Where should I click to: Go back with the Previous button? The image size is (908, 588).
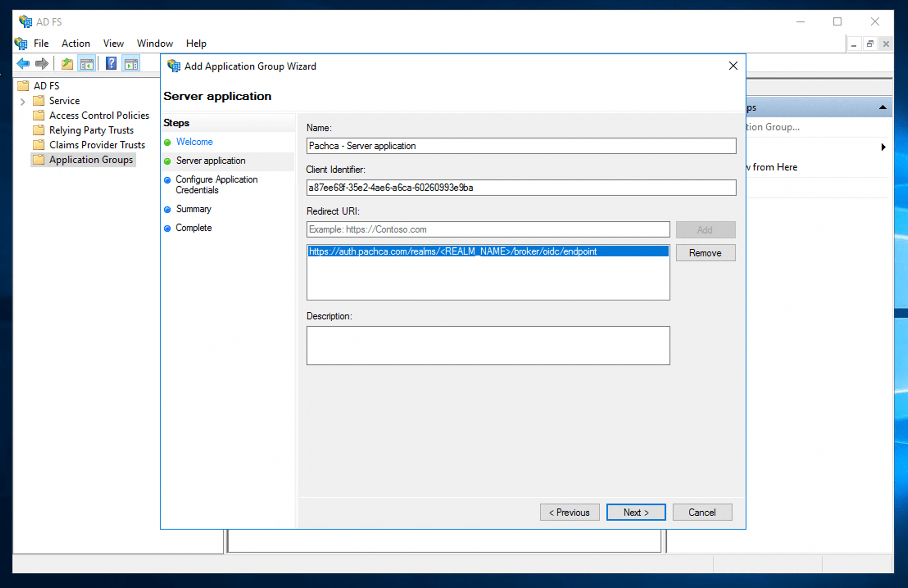569,512
